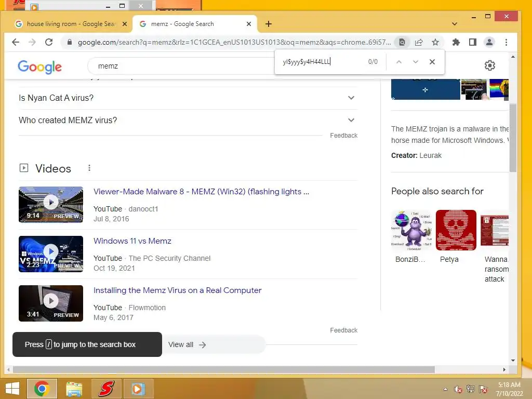Open the Action Center flag icon
This screenshot has height=399, width=532.
(x=483, y=389)
